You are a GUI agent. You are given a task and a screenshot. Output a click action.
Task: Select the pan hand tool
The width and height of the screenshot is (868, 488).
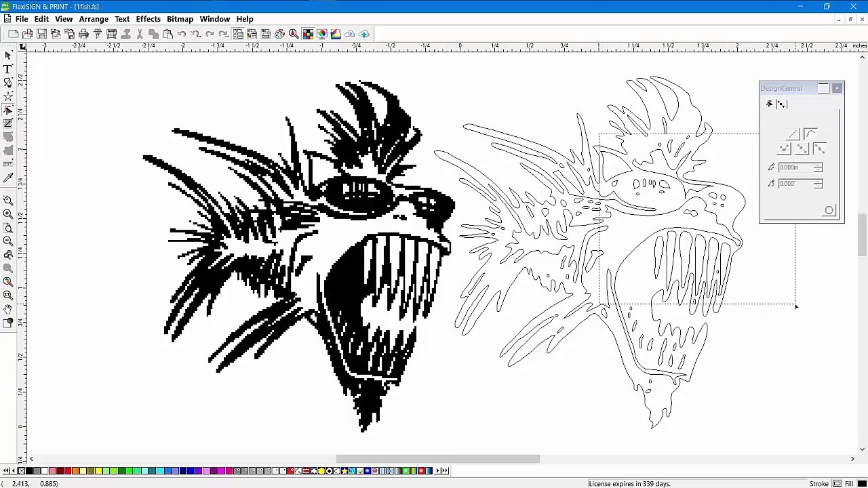(8, 309)
